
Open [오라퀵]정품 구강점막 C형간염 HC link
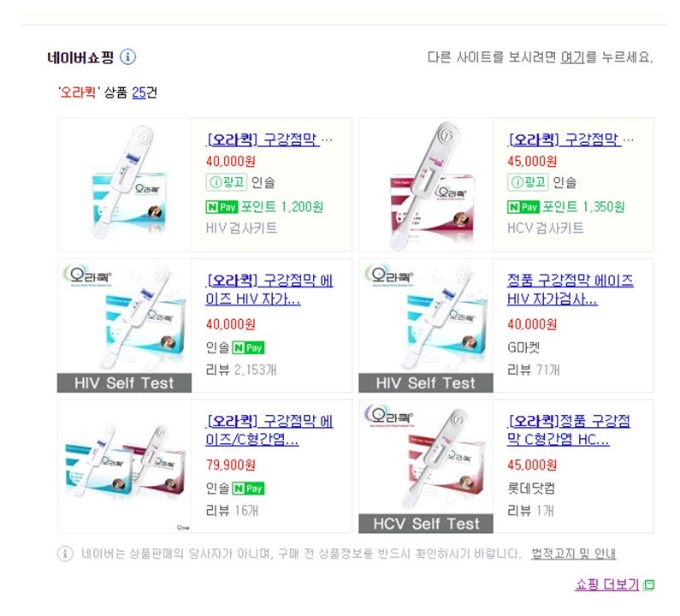tap(569, 430)
